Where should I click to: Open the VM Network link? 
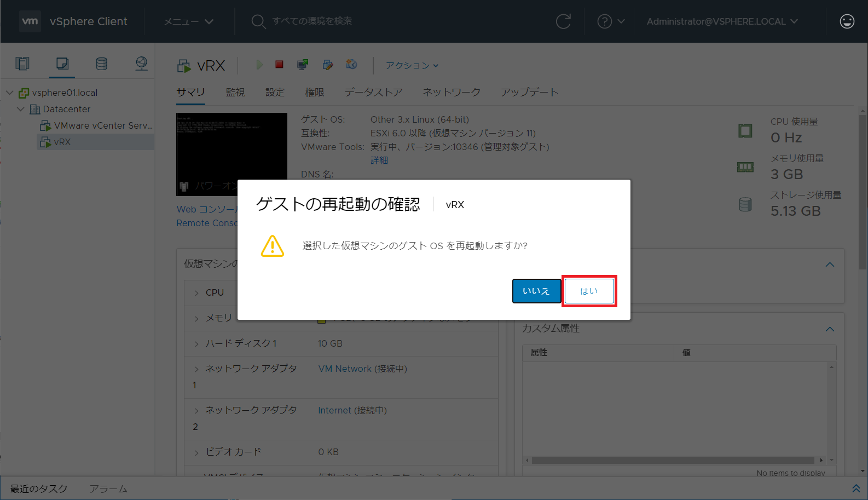pos(345,369)
